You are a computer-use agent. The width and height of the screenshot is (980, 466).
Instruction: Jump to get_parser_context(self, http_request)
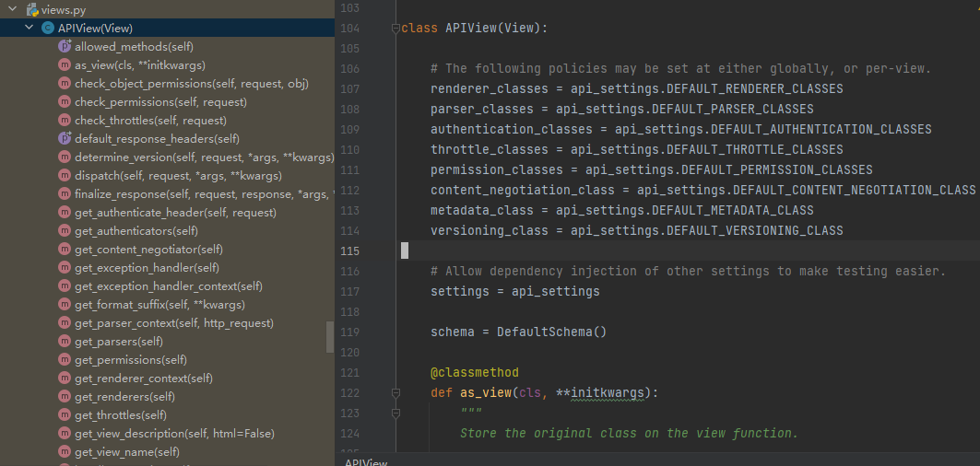(173, 323)
